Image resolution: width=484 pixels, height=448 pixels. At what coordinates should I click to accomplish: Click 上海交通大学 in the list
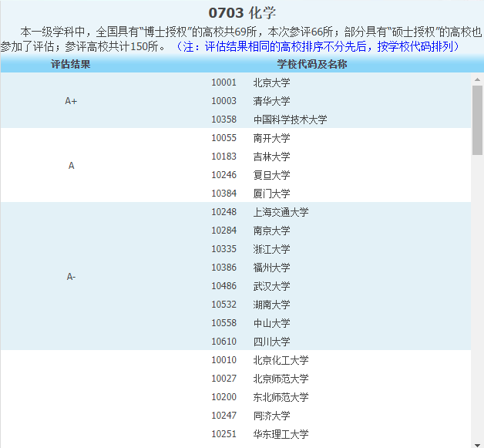(281, 212)
